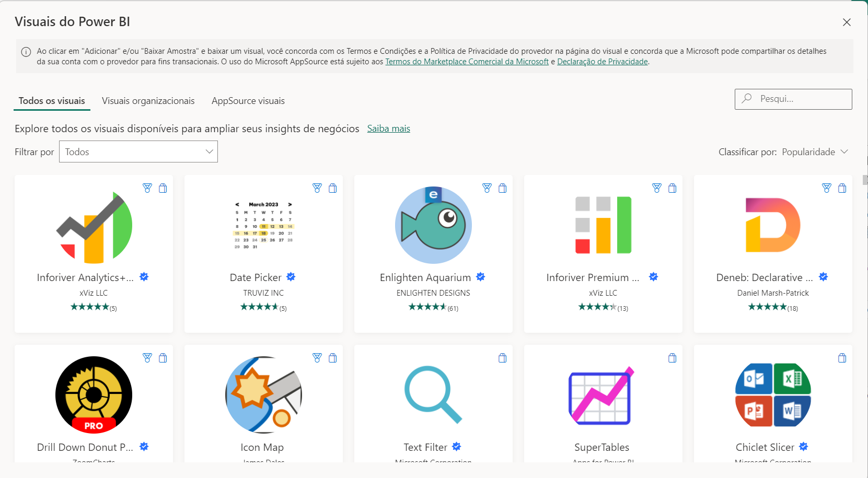
Task: Click the Icon Map title text
Action: coord(262,447)
